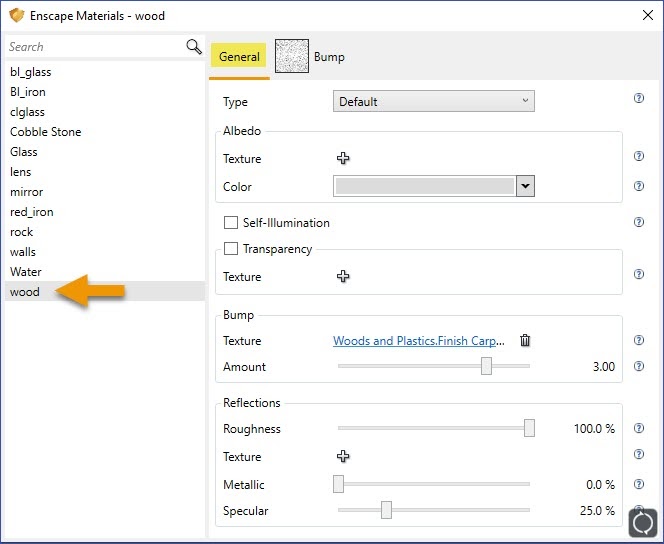This screenshot has width=664, height=544.
Task: Select the lens material
Action: pyautogui.click(x=105, y=172)
